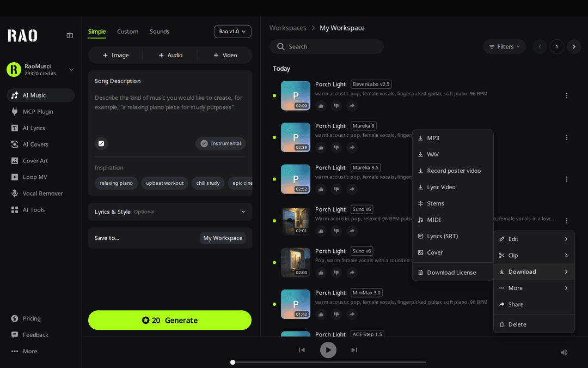Screen dimensions: 588x368
Task: Expand Edit submenu
Action: [534, 239]
